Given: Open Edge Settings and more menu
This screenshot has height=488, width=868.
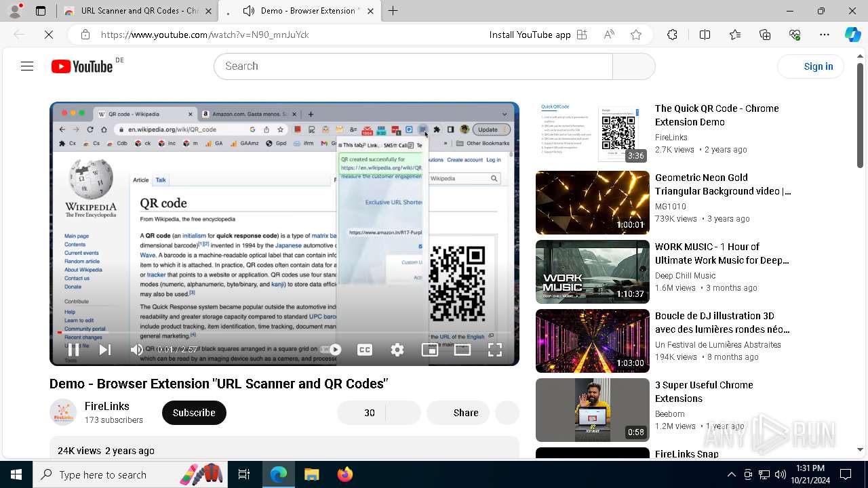Looking at the screenshot, I should point(825,35).
